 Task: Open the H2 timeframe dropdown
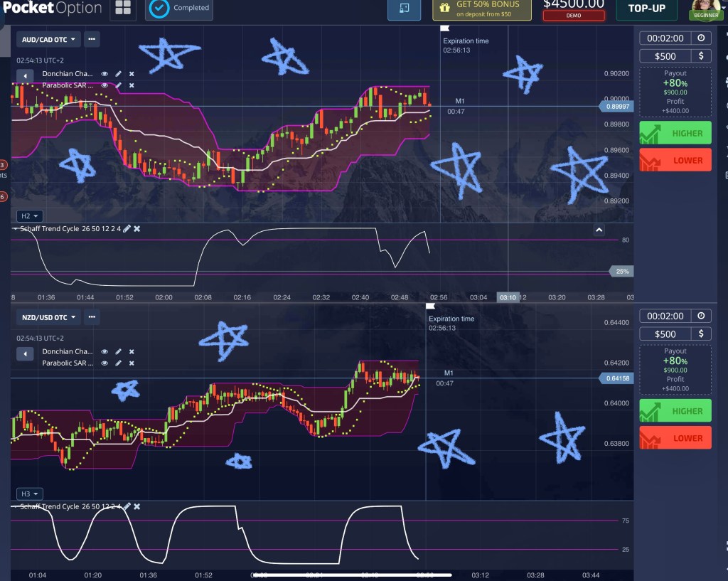(x=28, y=215)
